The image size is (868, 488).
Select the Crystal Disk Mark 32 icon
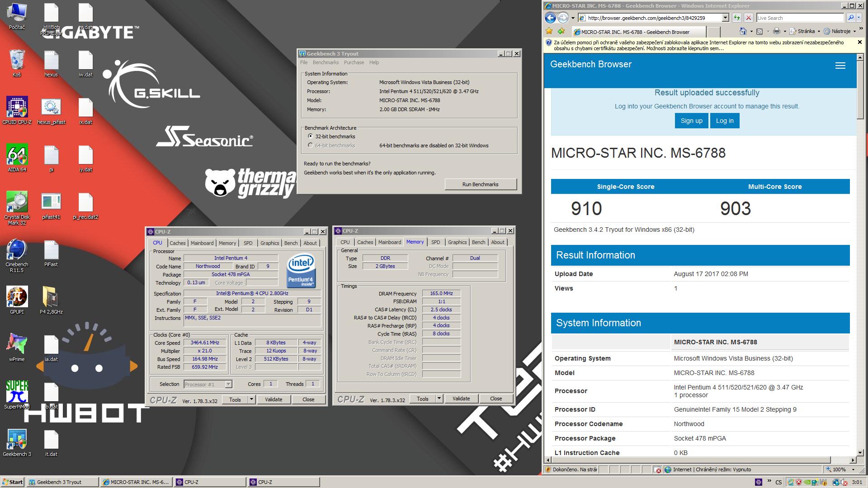point(17,208)
